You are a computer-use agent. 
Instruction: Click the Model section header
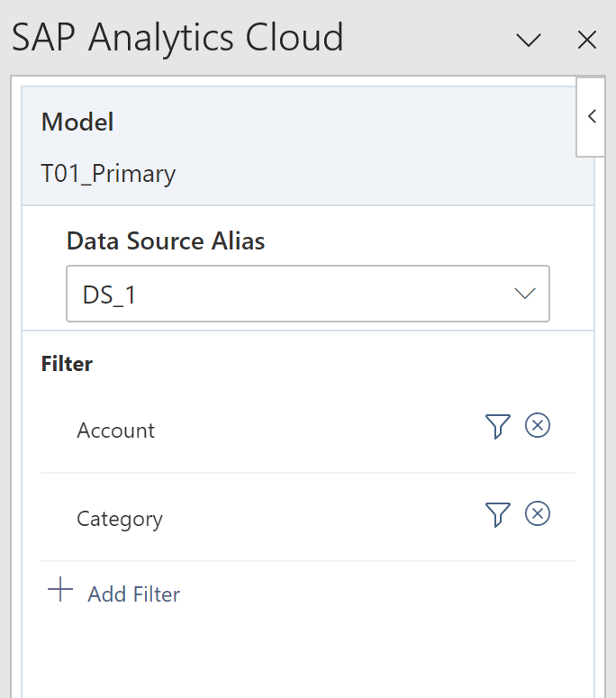click(x=77, y=122)
